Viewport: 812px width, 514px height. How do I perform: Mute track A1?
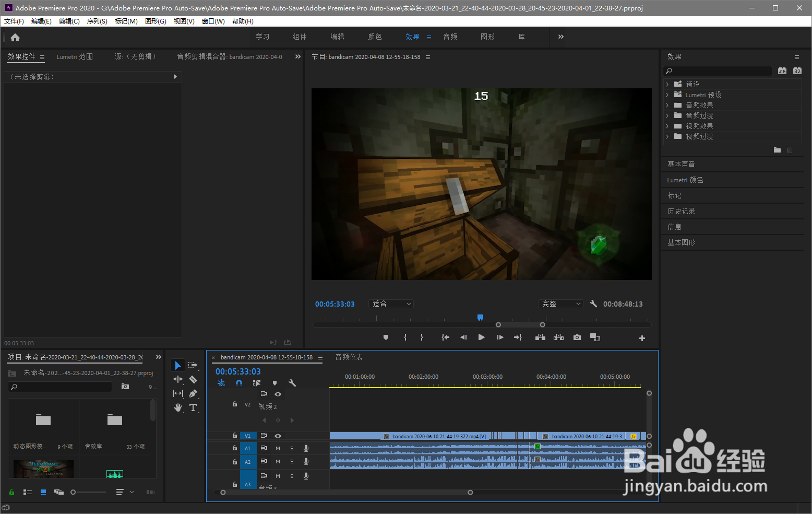[278, 448]
